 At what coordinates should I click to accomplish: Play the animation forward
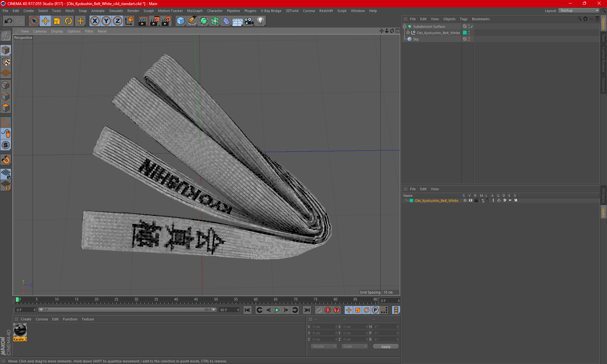point(277,310)
